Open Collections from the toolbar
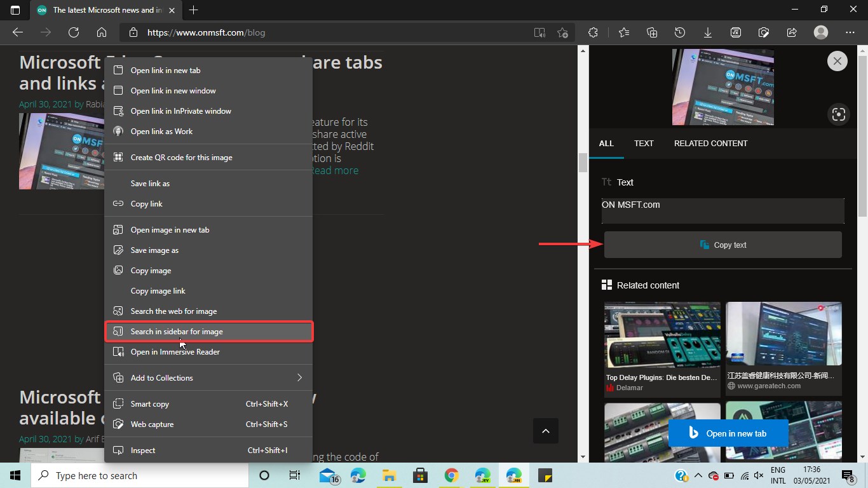The height and width of the screenshot is (488, 868). point(652,32)
